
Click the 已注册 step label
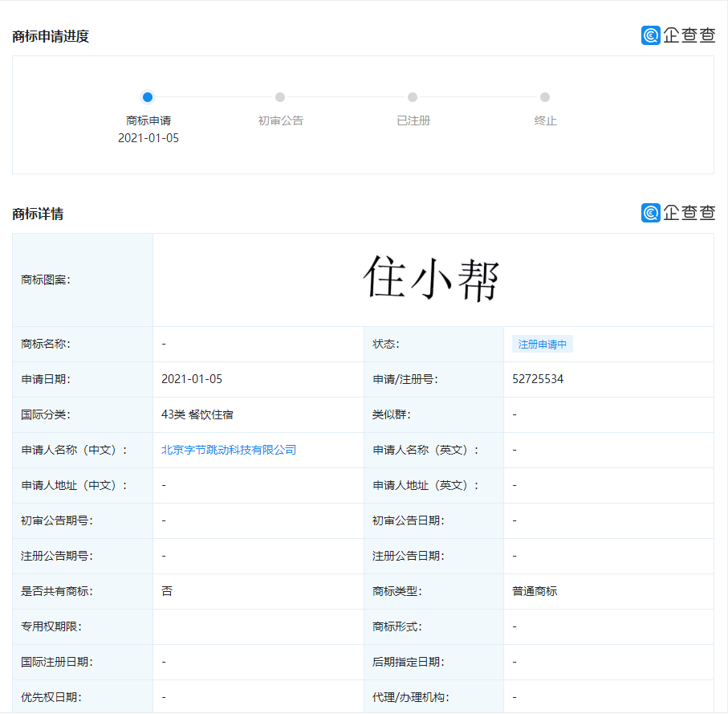(x=413, y=120)
